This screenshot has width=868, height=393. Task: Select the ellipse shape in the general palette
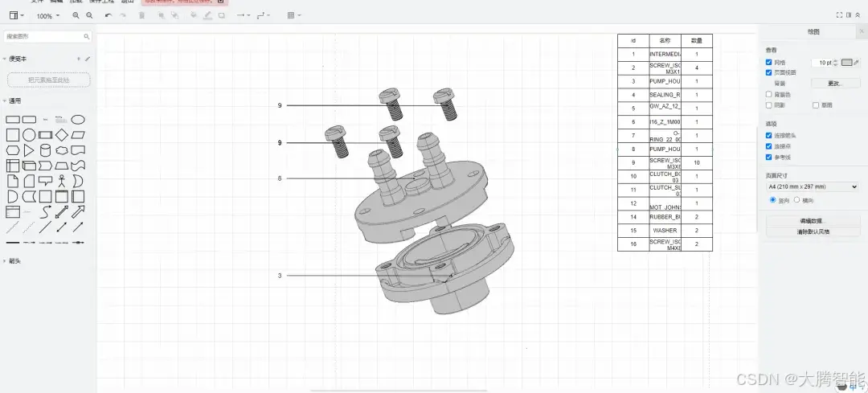pyautogui.click(x=78, y=119)
